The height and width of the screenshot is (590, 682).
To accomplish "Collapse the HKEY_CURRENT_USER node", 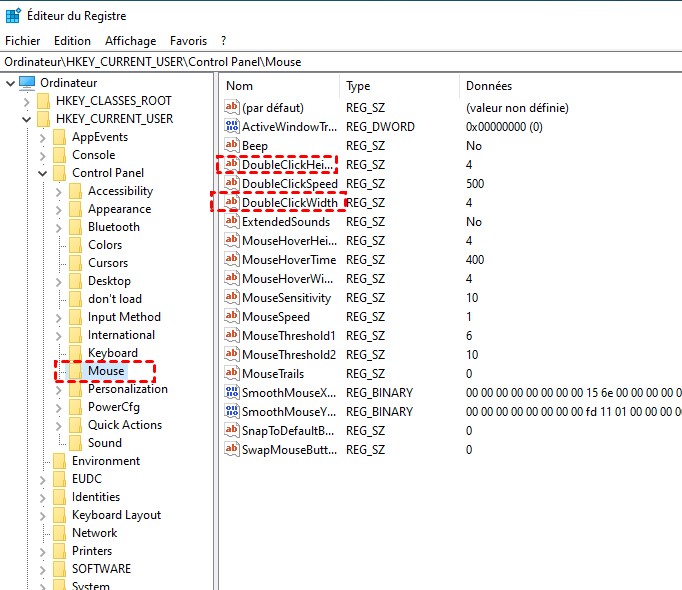I will [27, 119].
